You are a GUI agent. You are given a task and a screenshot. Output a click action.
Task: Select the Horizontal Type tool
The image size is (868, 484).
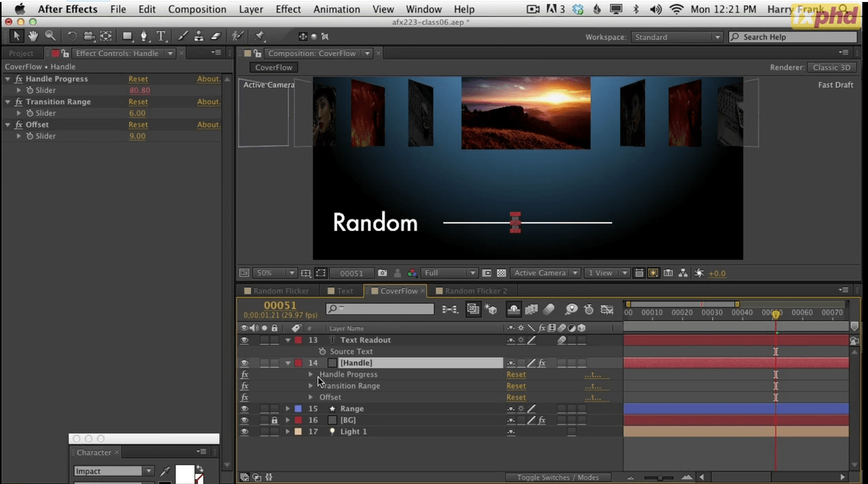click(x=161, y=36)
